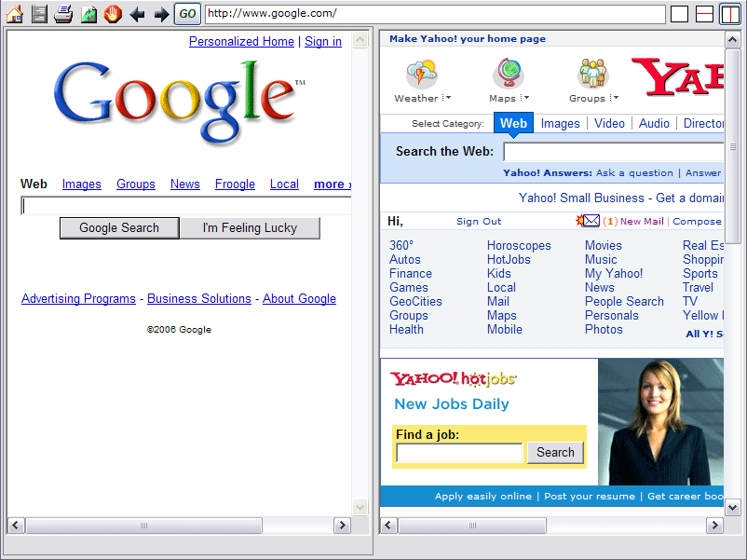Click the Google Sign in link

323,41
